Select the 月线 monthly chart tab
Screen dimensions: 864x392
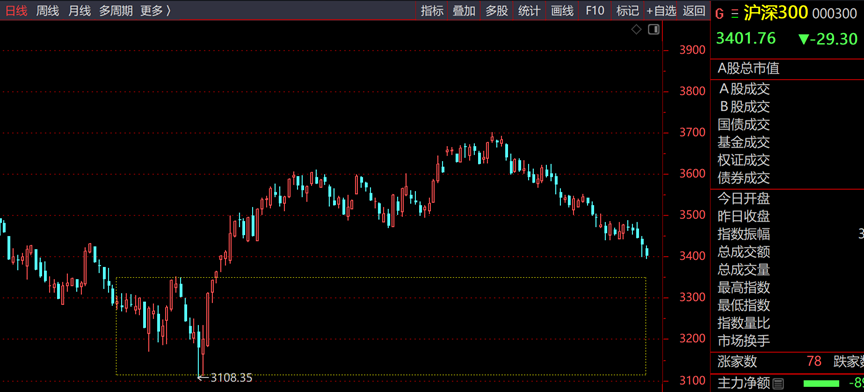coord(79,10)
